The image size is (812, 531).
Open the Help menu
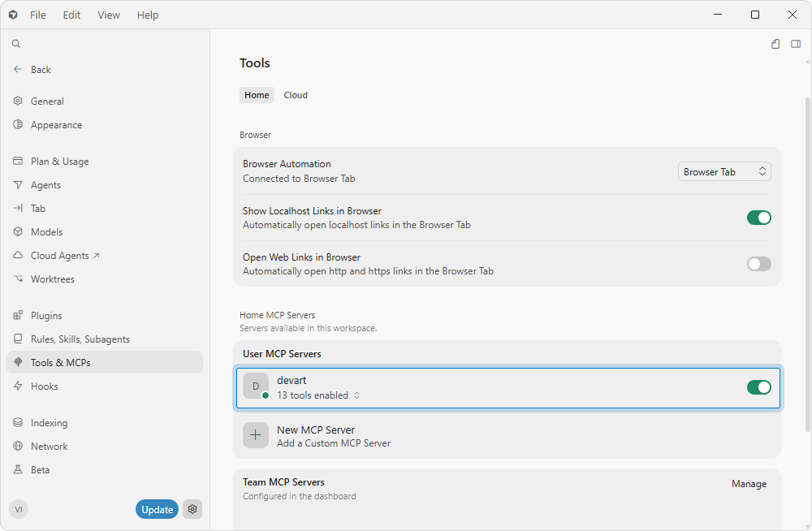[148, 15]
